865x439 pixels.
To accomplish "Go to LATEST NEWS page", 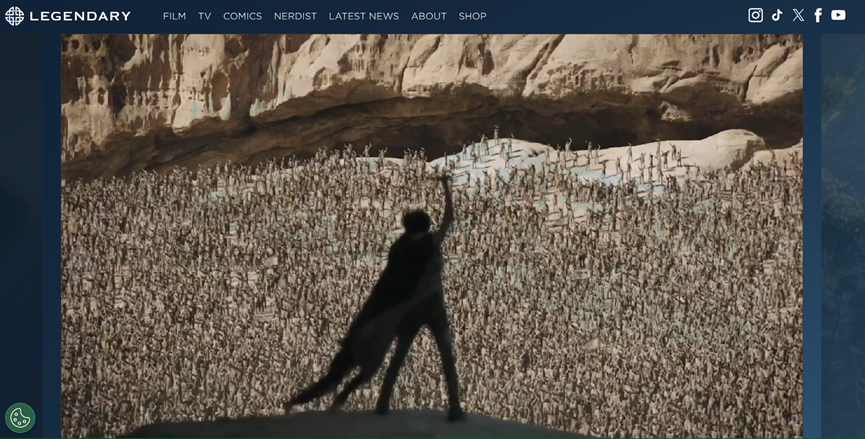I will pos(363,16).
